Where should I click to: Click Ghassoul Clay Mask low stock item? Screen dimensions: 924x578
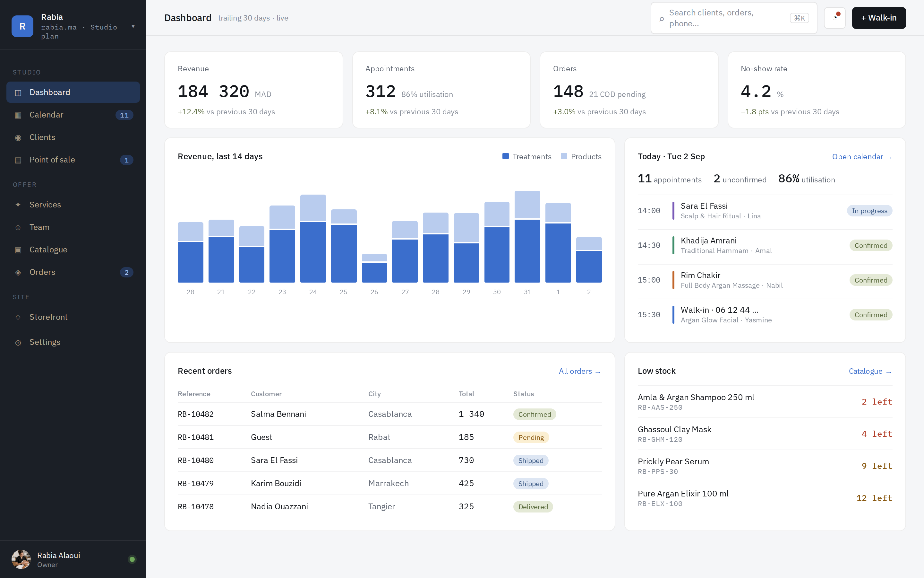(x=765, y=434)
